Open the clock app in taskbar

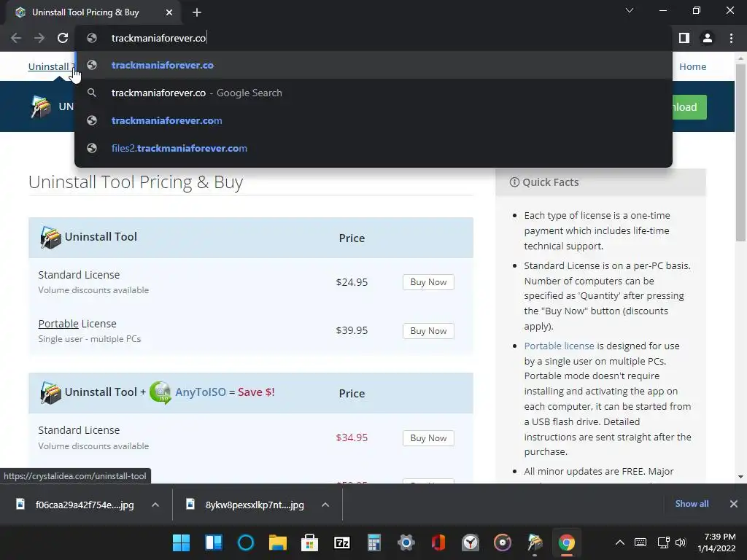click(x=471, y=542)
